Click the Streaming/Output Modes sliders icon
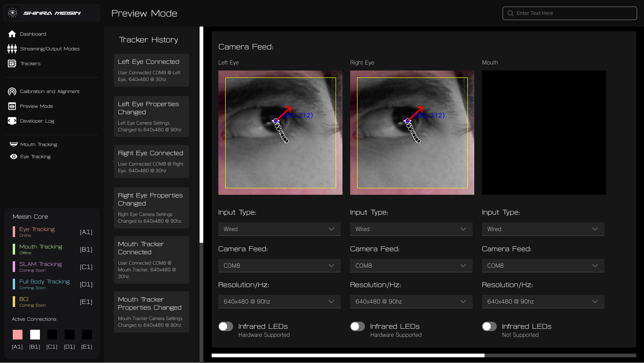The width and height of the screenshot is (644, 363). (x=12, y=49)
